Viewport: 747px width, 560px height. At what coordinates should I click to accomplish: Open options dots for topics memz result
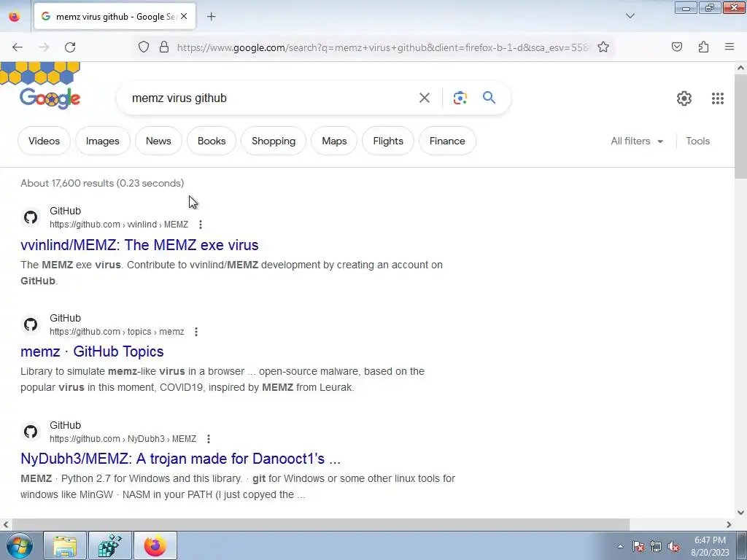(196, 332)
